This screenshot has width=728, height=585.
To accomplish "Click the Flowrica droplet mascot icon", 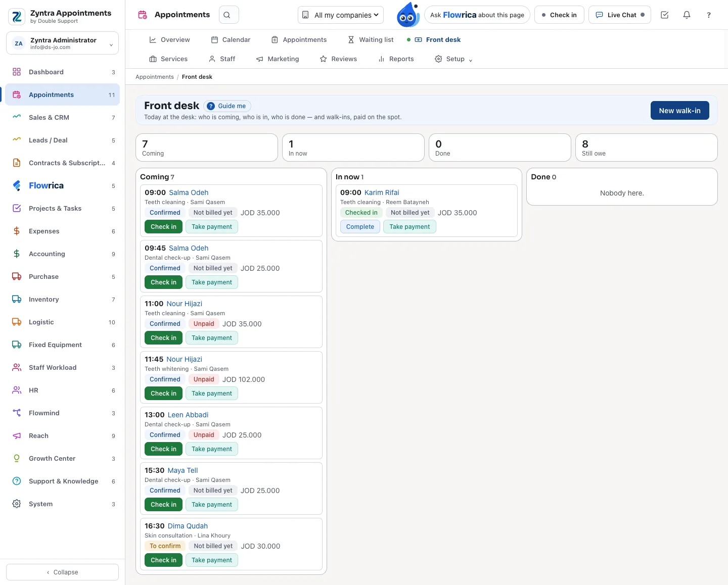I will pos(408,15).
